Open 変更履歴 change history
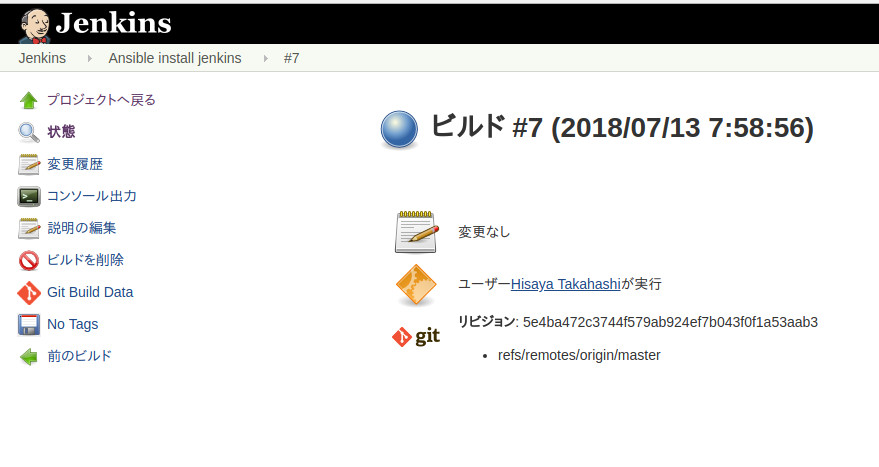The image size is (879, 467). [75, 164]
